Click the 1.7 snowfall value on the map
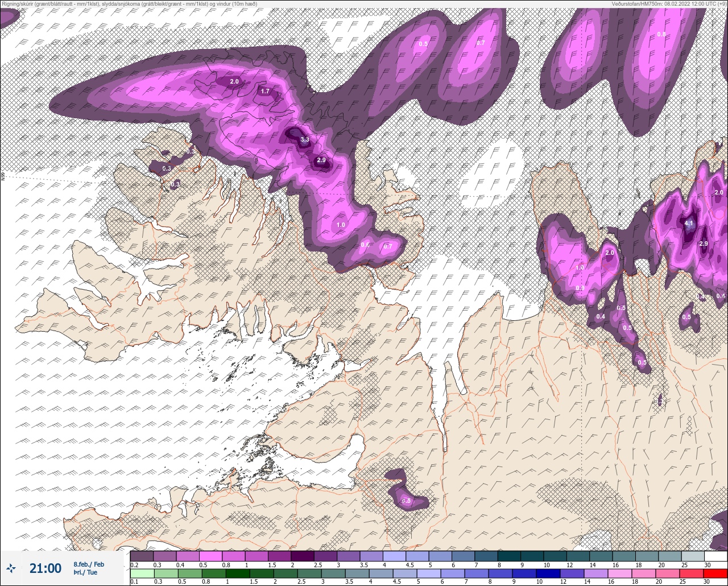The image size is (728, 586). (x=265, y=91)
